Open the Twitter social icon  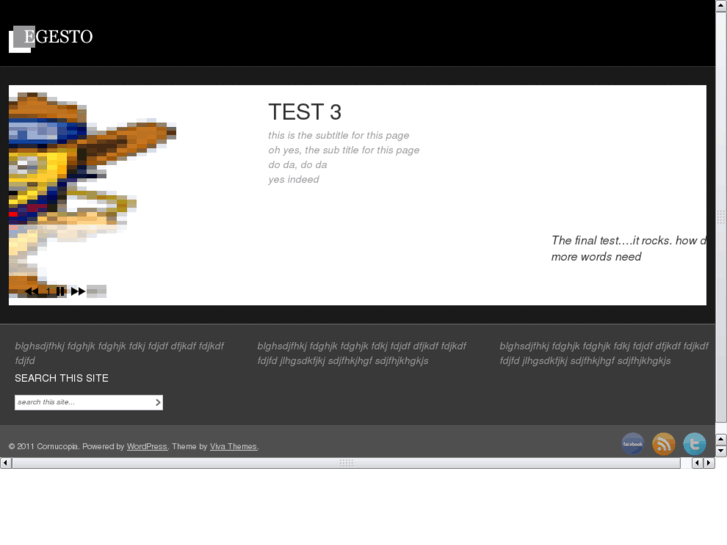click(x=695, y=444)
